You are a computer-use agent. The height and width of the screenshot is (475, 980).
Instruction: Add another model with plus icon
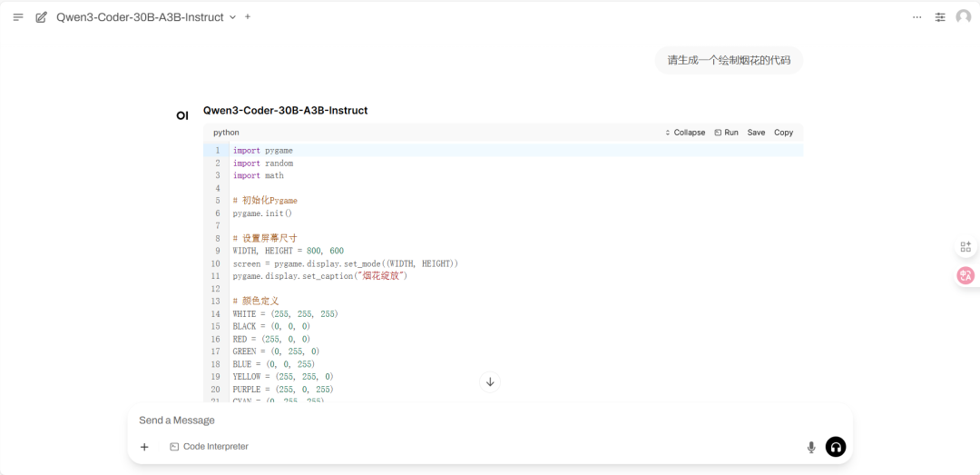248,17
